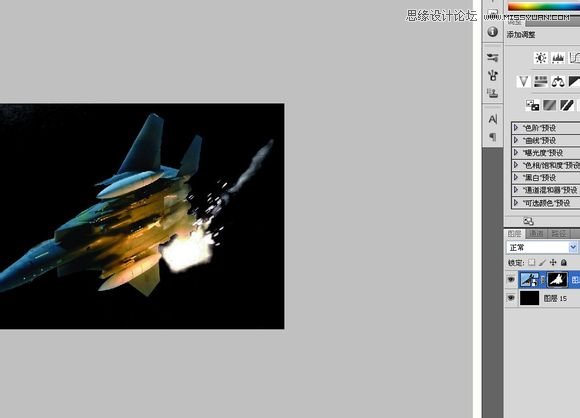
Task: Select the jet layer mask thumbnail
Action: tap(557, 280)
